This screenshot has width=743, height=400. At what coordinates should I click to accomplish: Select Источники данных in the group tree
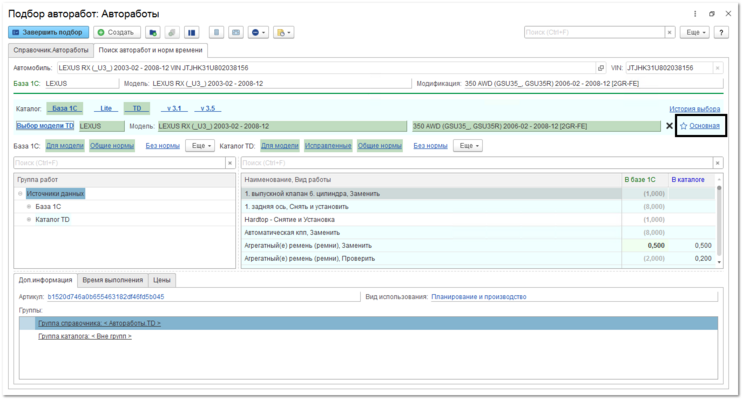[55, 193]
